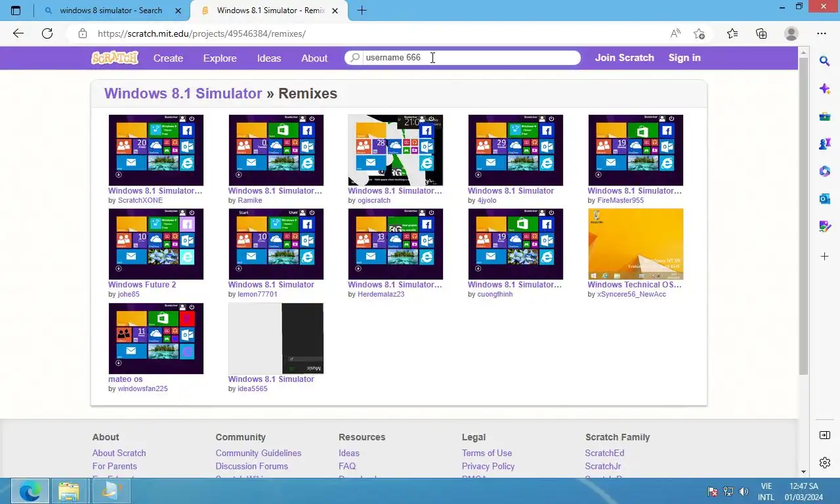The height and width of the screenshot is (504, 840).
Task: Click Join Scratch
Action: point(624,58)
